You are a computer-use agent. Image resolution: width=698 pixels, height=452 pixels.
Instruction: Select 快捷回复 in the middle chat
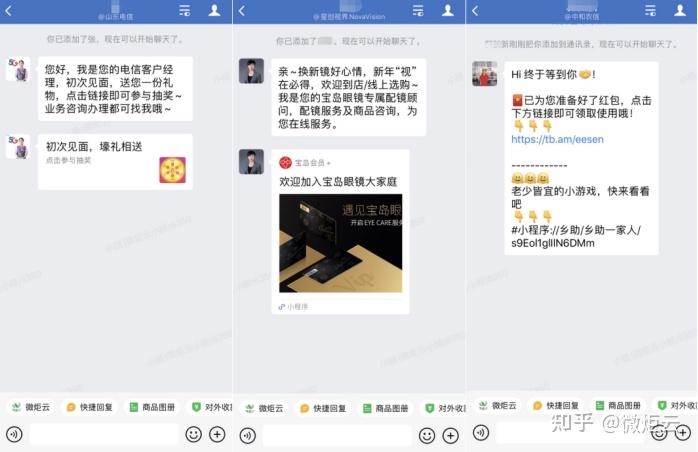[x=323, y=408]
